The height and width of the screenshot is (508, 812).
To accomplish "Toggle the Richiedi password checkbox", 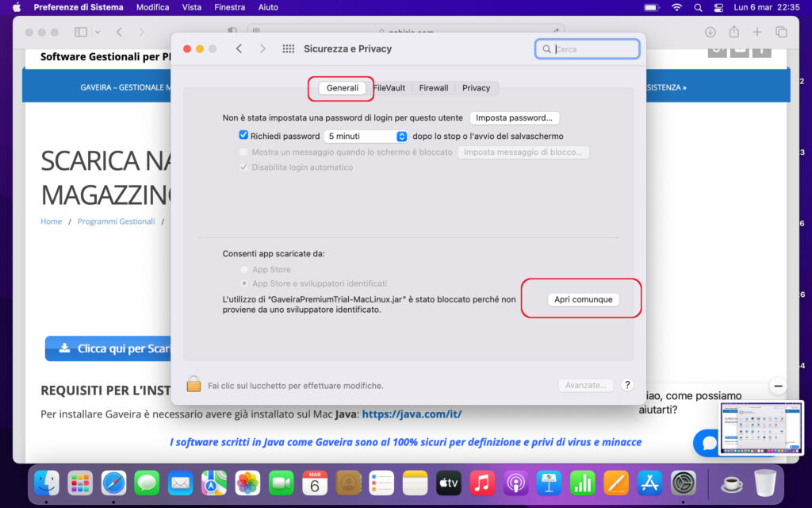I will point(243,135).
